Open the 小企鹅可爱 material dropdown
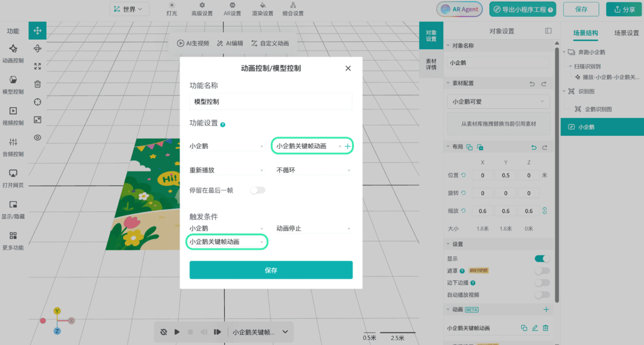The height and width of the screenshot is (345, 644). pos(498,102)
